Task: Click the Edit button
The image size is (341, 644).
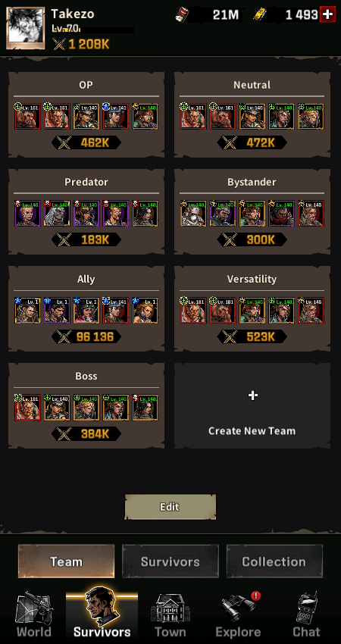Action: (170, 507)
